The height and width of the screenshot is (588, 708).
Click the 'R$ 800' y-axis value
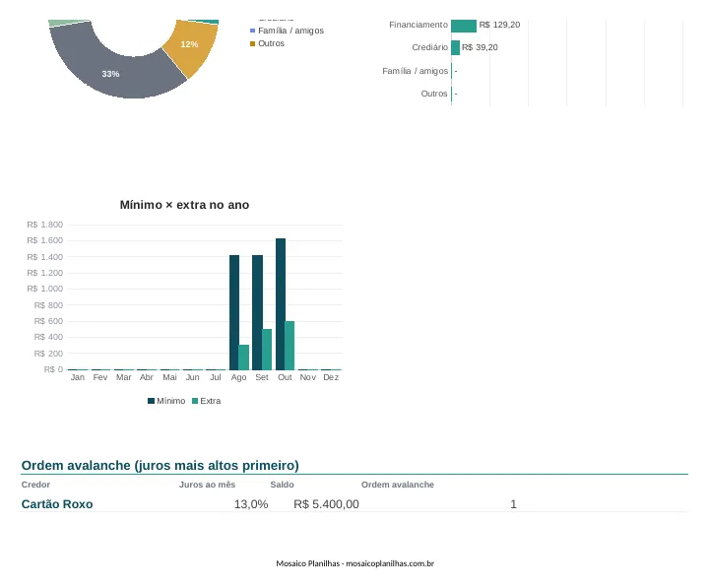tap(48, 305)
